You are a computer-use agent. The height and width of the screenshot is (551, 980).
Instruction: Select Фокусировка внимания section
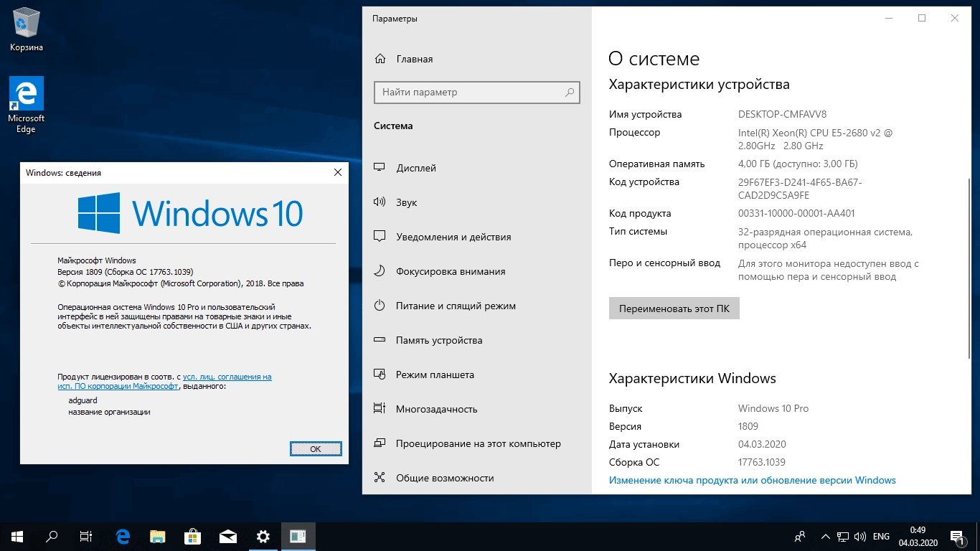coord(477,271)
